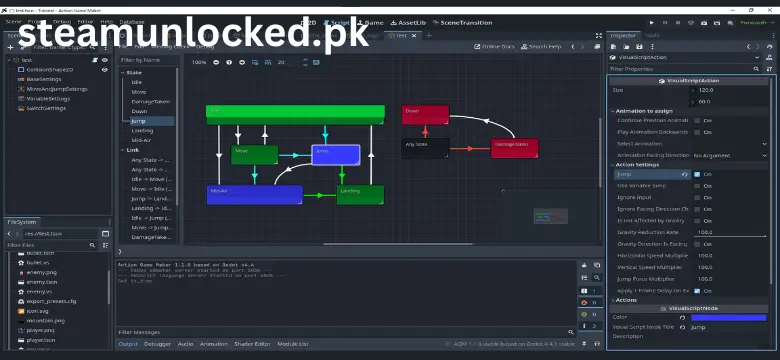Toggle the output search icon
The width and height of the screenshot is (780, 360).
coord(597,278)
